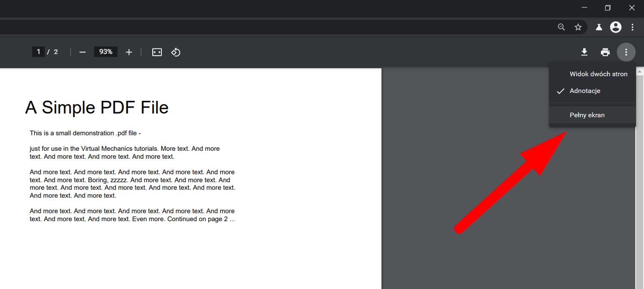Screen dimensions: 644x289
Task: Zoom in using the plus icon
Action: [x=129, y=52]
